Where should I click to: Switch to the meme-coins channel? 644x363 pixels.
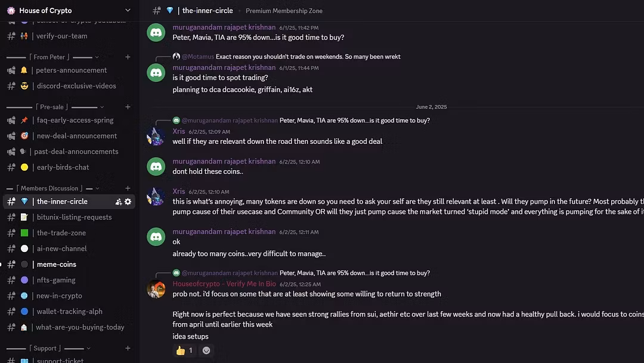pos(57,264)
